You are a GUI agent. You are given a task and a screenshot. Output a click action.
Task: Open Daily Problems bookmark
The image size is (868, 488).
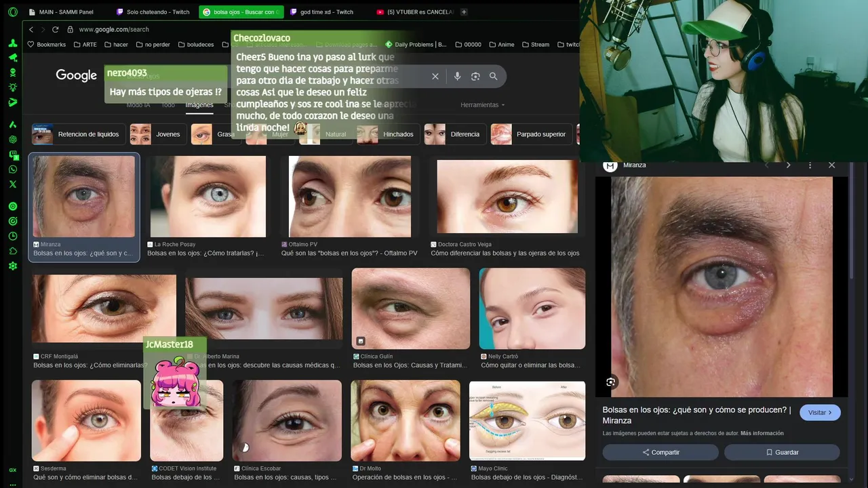tap(416, 45)
